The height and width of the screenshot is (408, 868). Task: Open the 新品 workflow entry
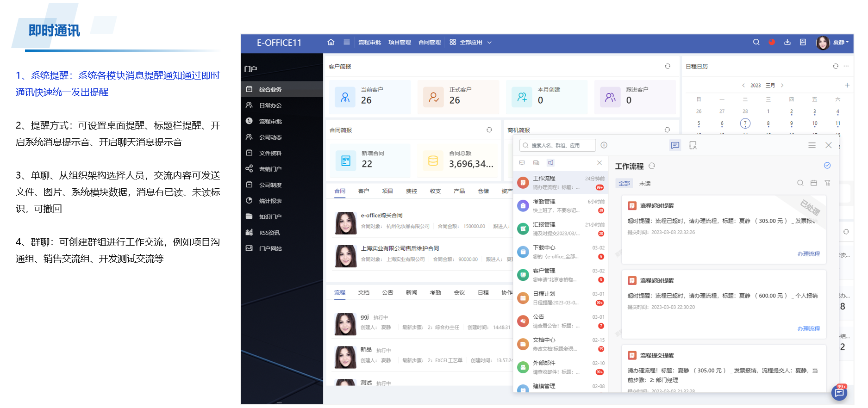(366, 350)
